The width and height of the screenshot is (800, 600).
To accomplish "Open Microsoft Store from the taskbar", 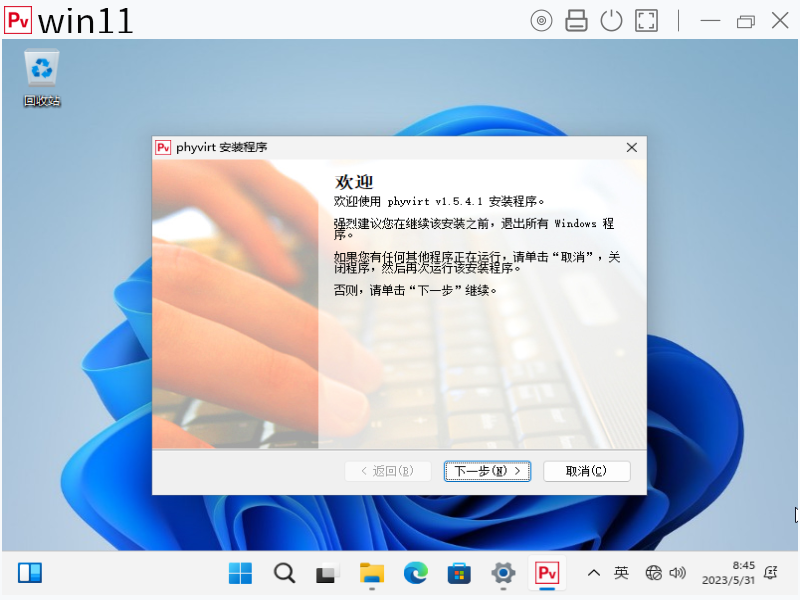I will [x=459, y=573].
